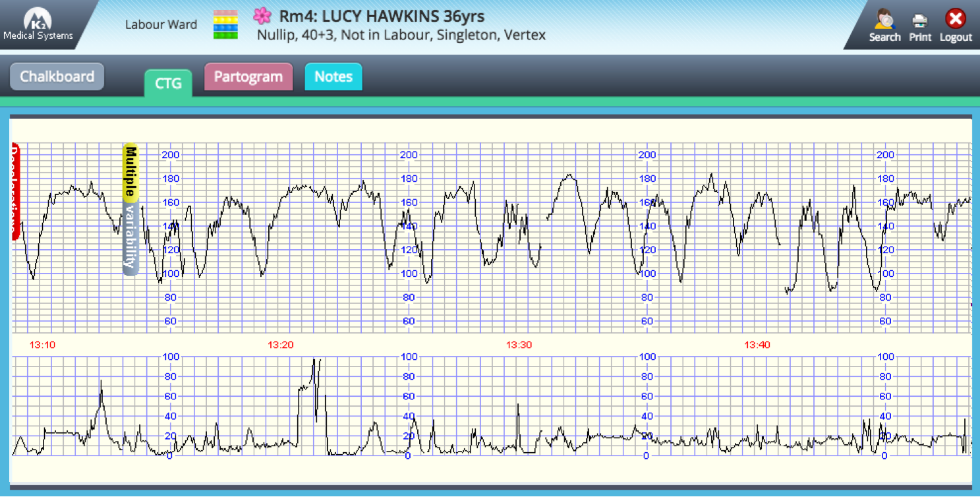
Task: Select the grey variability marker on the trace
Action: click(131, 238)
